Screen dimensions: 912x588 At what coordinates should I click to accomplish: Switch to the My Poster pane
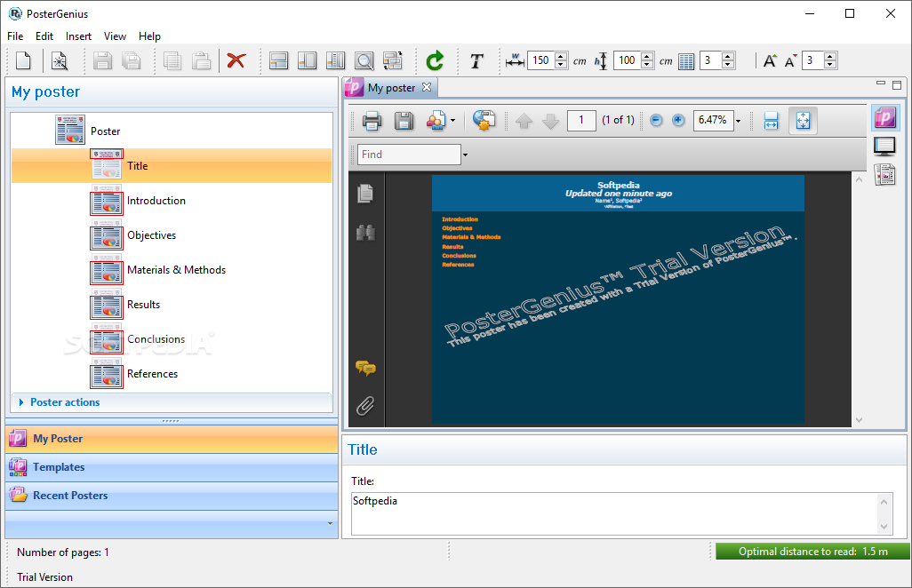coord(172,439)
